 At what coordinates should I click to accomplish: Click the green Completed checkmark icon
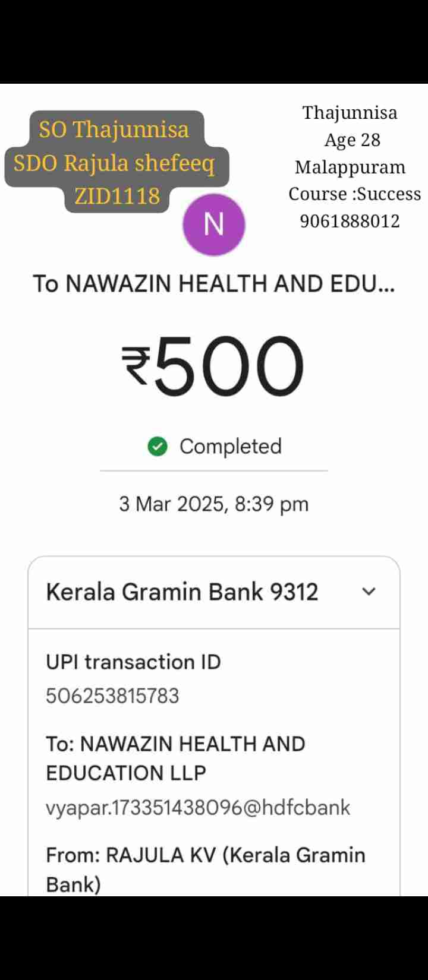(157, 447)
